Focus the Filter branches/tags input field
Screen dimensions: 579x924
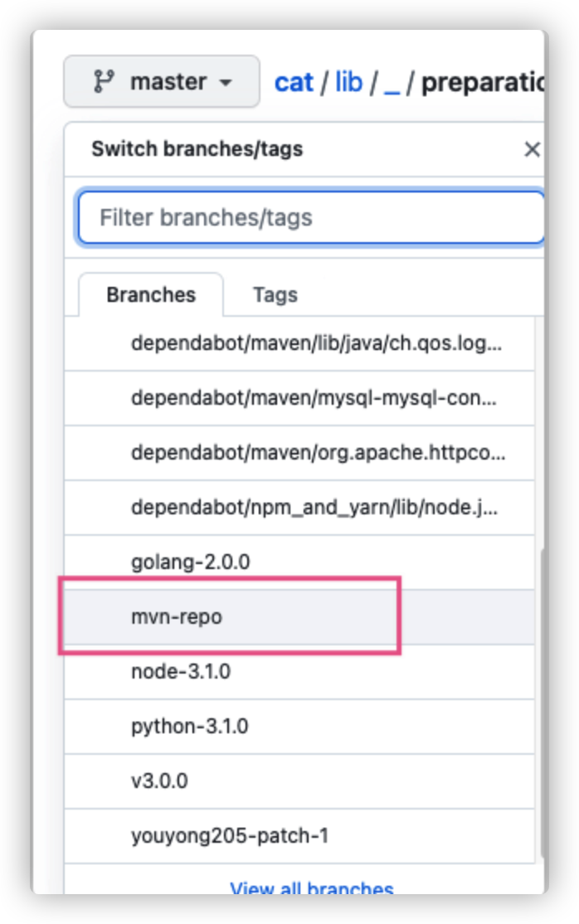311,217
